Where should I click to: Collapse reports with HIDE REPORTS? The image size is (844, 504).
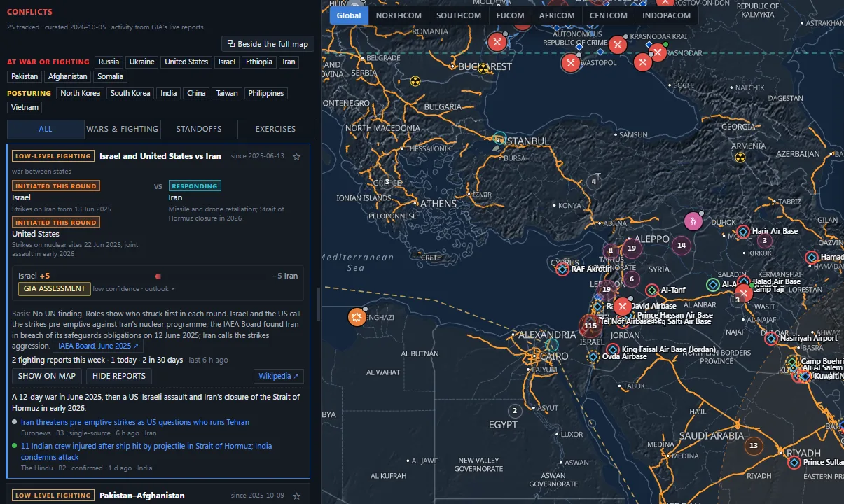(x=120, y=376)
